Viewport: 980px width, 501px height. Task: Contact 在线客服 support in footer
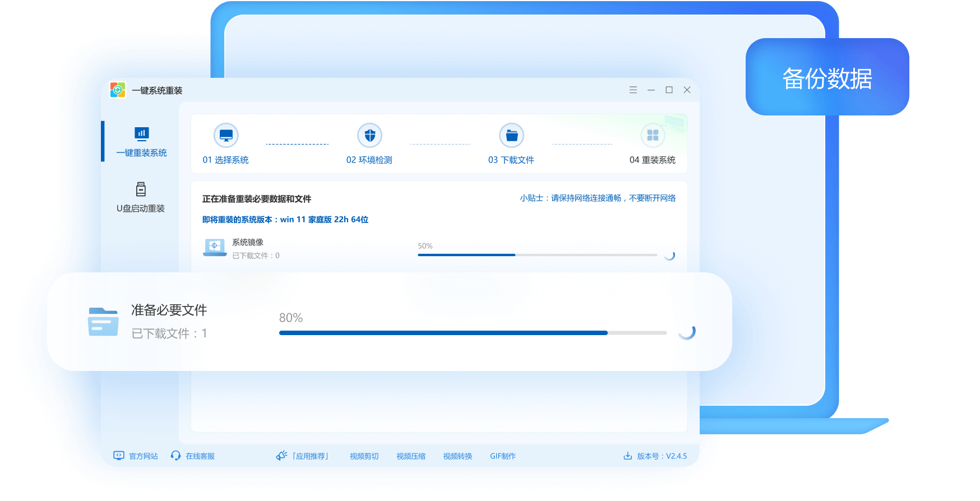[x=193, y=456]
